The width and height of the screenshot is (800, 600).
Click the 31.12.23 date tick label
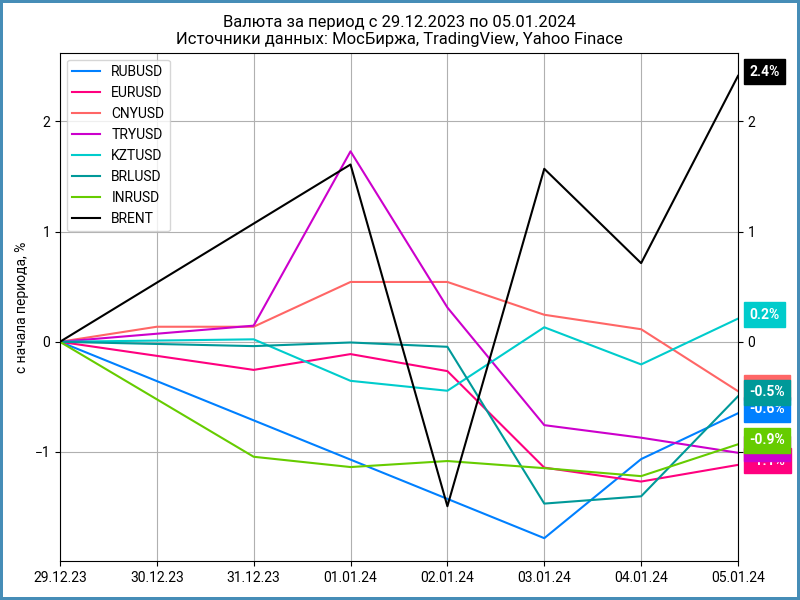(254, 578)
